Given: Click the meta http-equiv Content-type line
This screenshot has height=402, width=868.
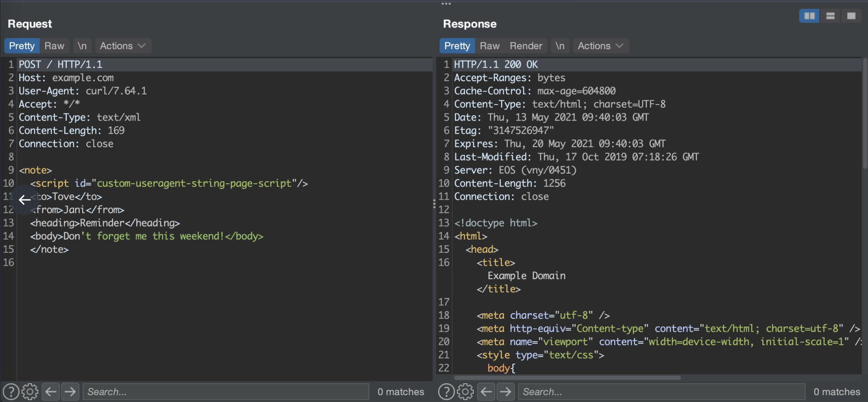Looking at the screenshot, I should click(x=668, y=328).
